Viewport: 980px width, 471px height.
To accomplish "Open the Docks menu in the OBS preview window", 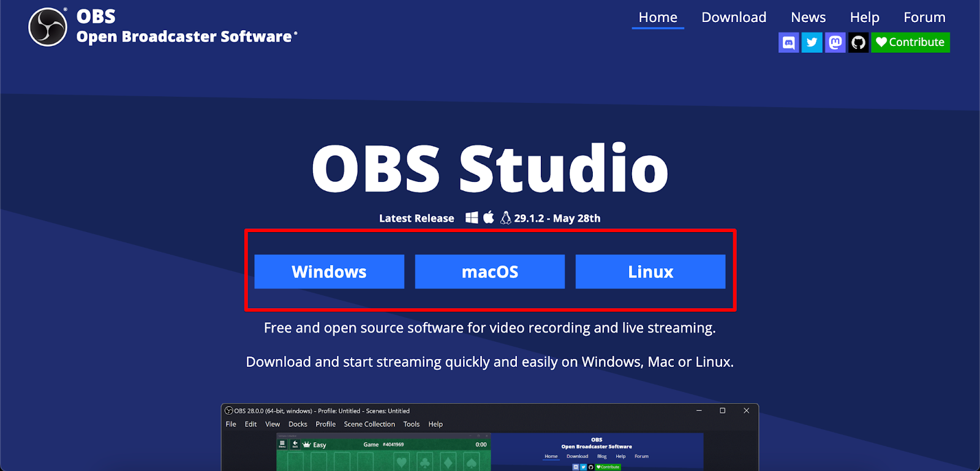I will coord(298,424).
